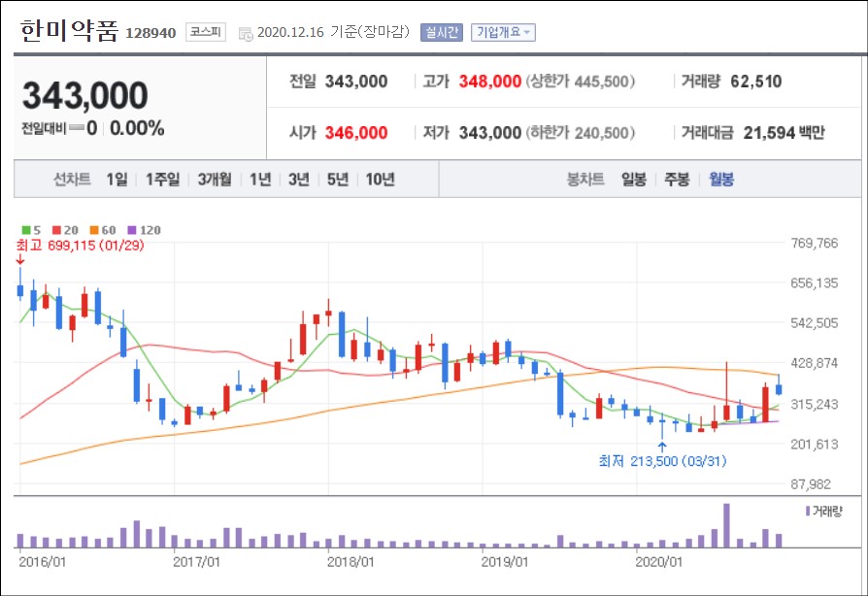Click the 최고 699,115 (01/29) annotation

coord(80,246)
